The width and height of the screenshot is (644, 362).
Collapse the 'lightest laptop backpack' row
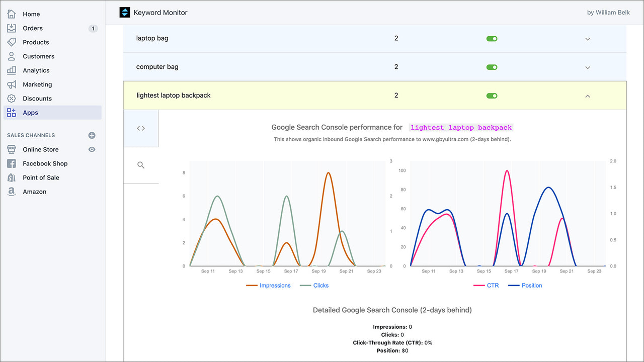(x=587, y=96)
